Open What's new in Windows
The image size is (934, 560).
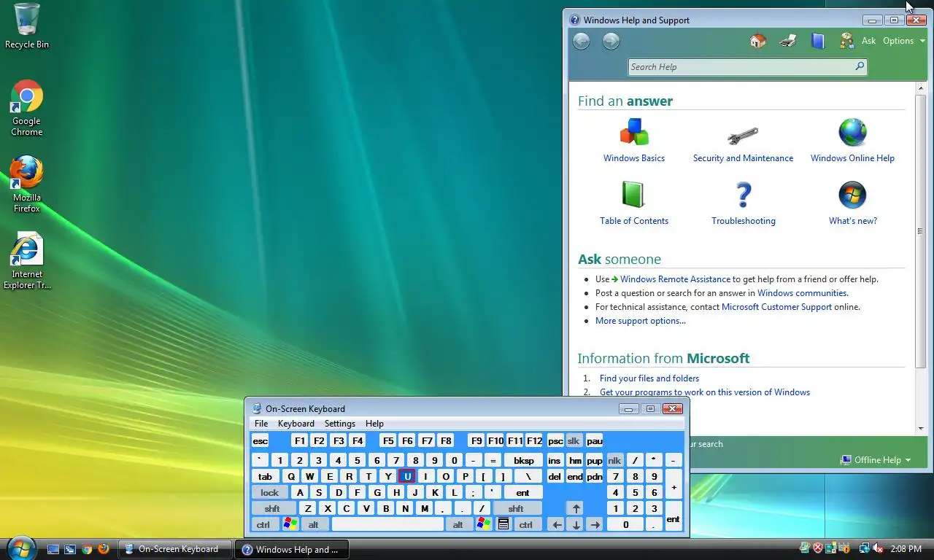click(x=852, y=203)
